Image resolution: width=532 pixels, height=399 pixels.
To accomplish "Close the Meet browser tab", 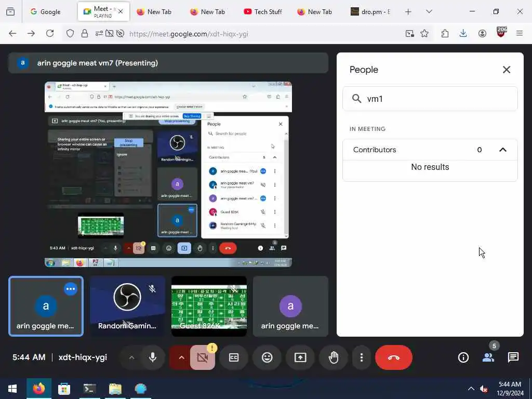I will 121,11.
